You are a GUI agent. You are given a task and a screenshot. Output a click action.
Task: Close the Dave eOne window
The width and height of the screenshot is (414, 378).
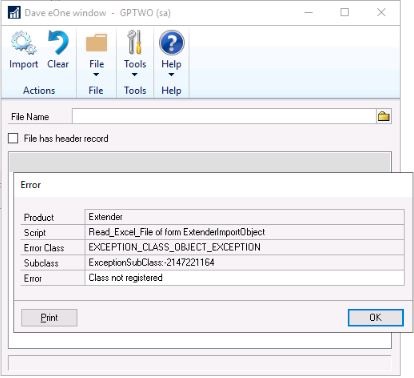coord(381,12)
